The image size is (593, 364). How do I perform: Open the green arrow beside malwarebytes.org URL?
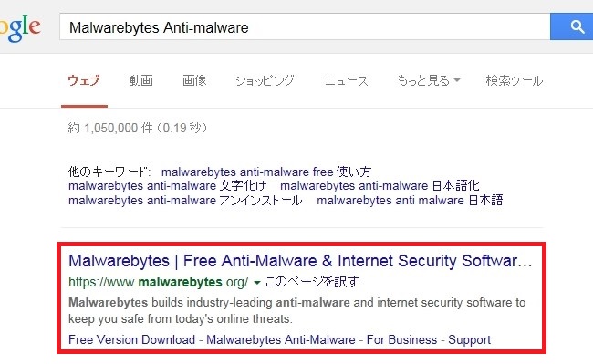coord(257,283)
